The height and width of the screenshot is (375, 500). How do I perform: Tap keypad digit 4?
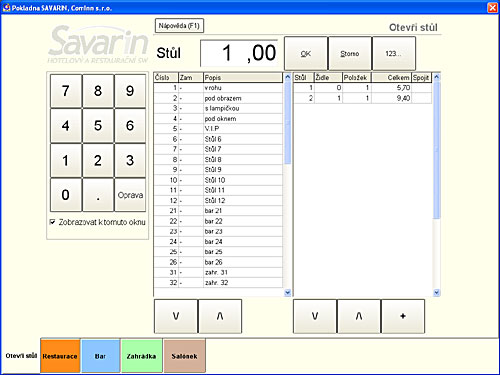[66, 126]
